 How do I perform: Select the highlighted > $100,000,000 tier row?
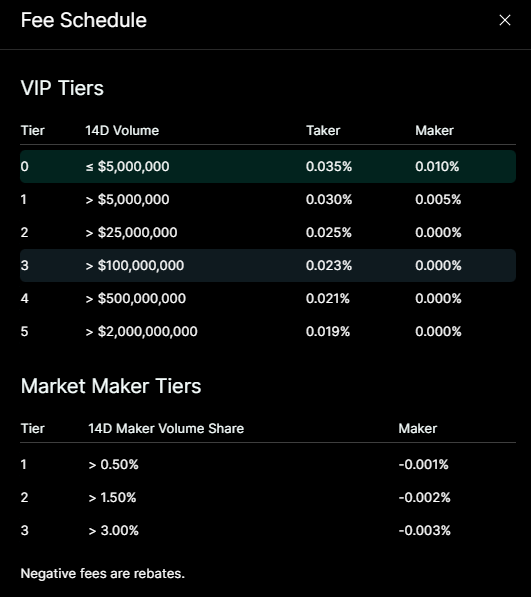click(268, 265)
